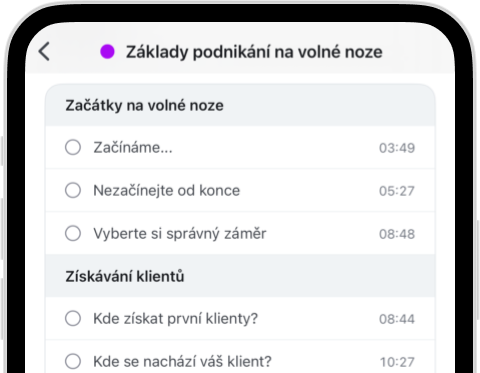Click the 05:27 duration label
The image size is (480, 373).
point(397,191)
